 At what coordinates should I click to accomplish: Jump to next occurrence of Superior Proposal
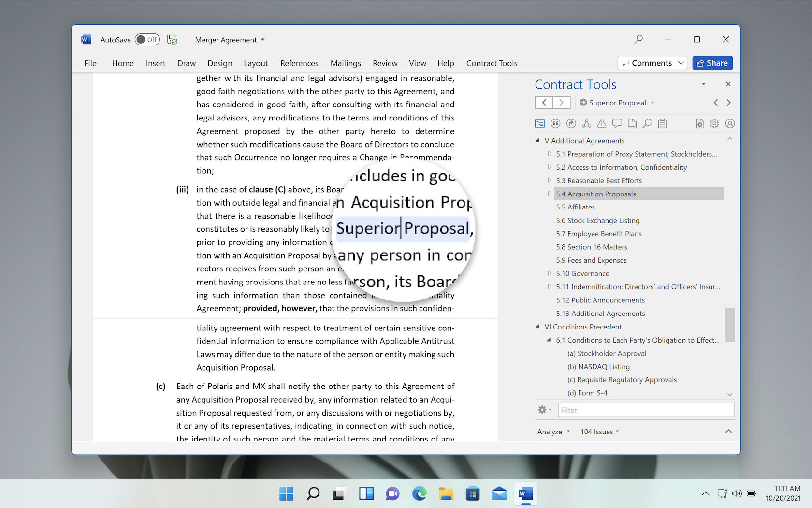[729, 103]
